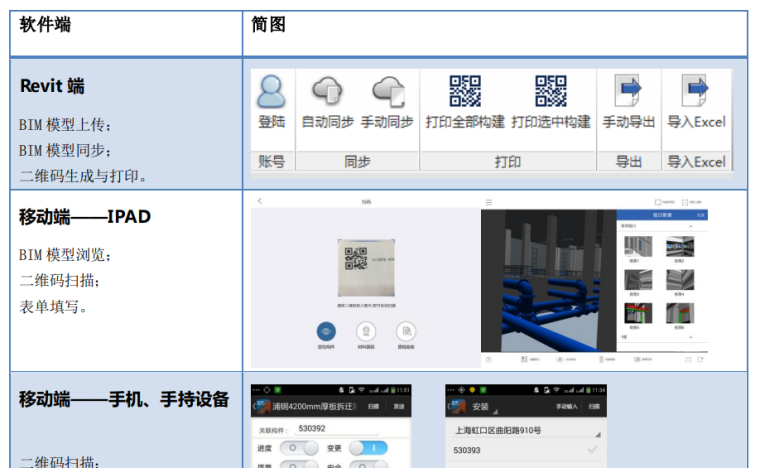The width and height of the screenshot is (760, 468).
Task: Select the 同步 ribbon group label
Action: (x=357, y=161)
